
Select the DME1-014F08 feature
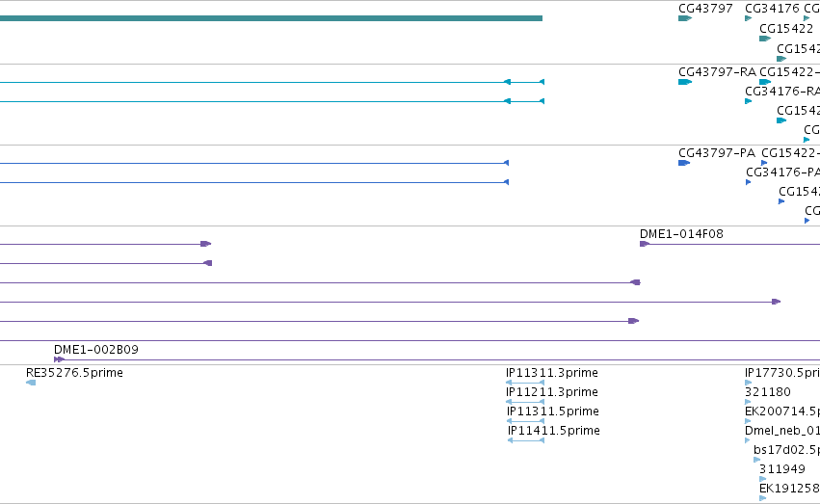tap(681, 234)
